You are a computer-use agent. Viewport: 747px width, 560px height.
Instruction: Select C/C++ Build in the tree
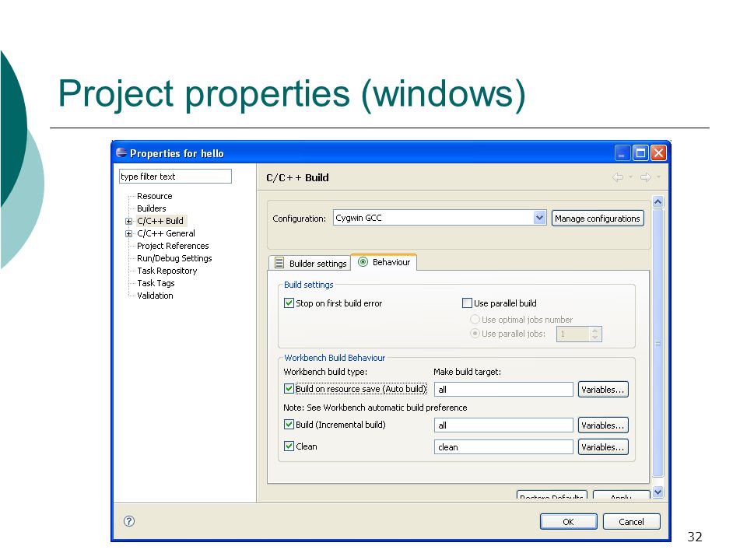click(x=160, y=221)
